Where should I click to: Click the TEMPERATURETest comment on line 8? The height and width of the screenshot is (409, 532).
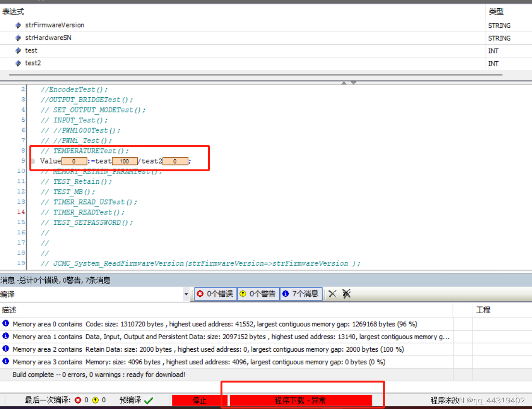85,151
